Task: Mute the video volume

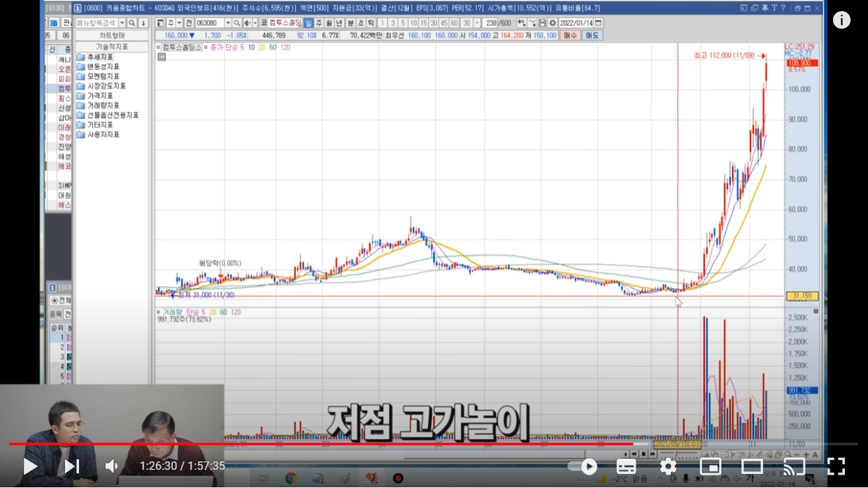Action: (x=111, y=466)
